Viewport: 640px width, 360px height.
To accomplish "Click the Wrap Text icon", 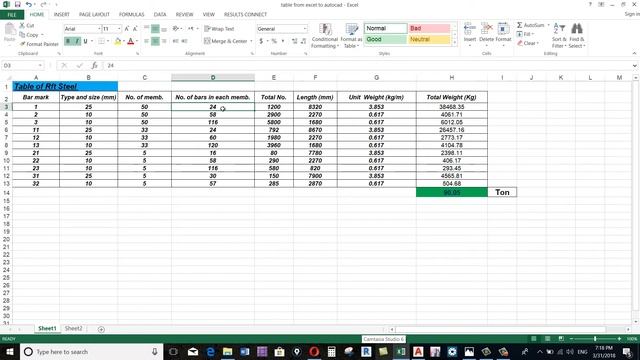I will 207,29.
